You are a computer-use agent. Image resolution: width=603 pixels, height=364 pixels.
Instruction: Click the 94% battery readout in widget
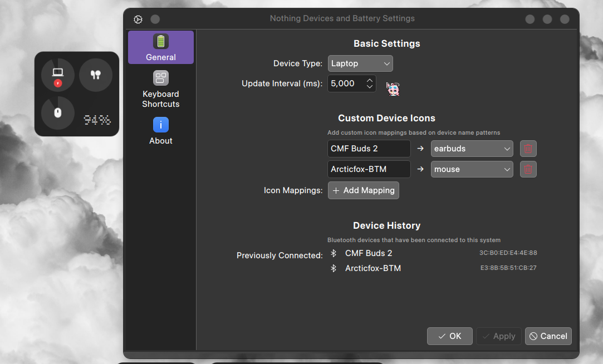[x=97, y=120]
